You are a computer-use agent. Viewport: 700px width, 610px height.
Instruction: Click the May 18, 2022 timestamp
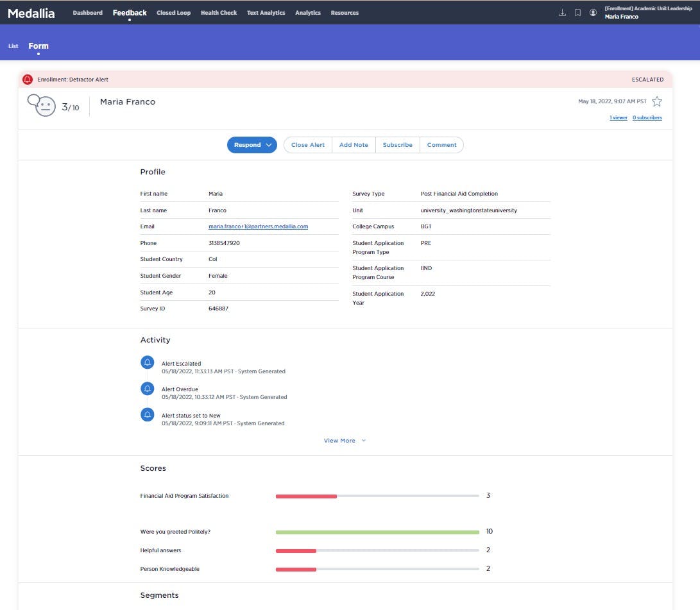tap(612, 101)
